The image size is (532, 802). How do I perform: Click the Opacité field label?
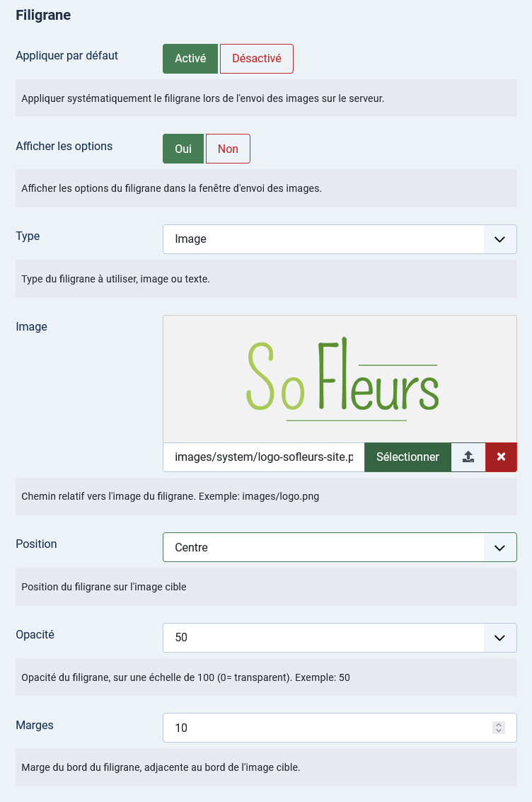[x=35, y=635]
